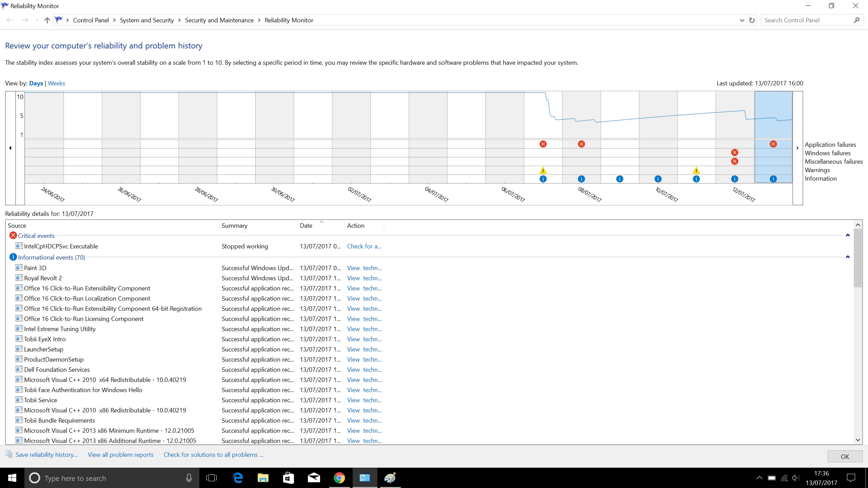Select the Windows failure marker on 12/07/2017
This screenshot has width=868, height=488.
735,152
